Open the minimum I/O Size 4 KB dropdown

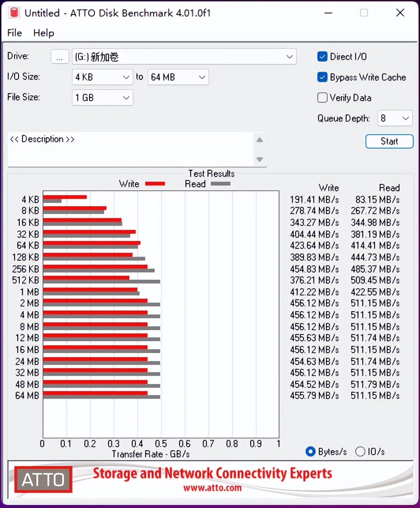[103, 77]
